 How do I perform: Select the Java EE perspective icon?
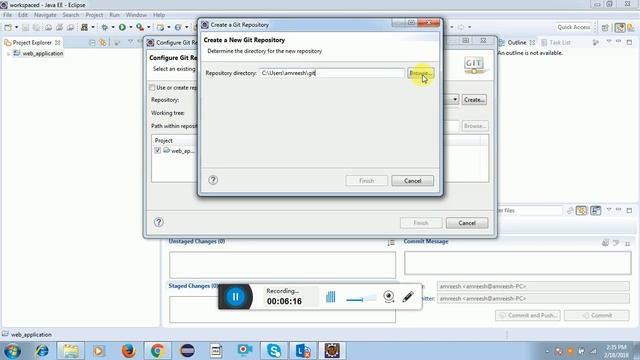pyautogui.click(x=620, y=27)
